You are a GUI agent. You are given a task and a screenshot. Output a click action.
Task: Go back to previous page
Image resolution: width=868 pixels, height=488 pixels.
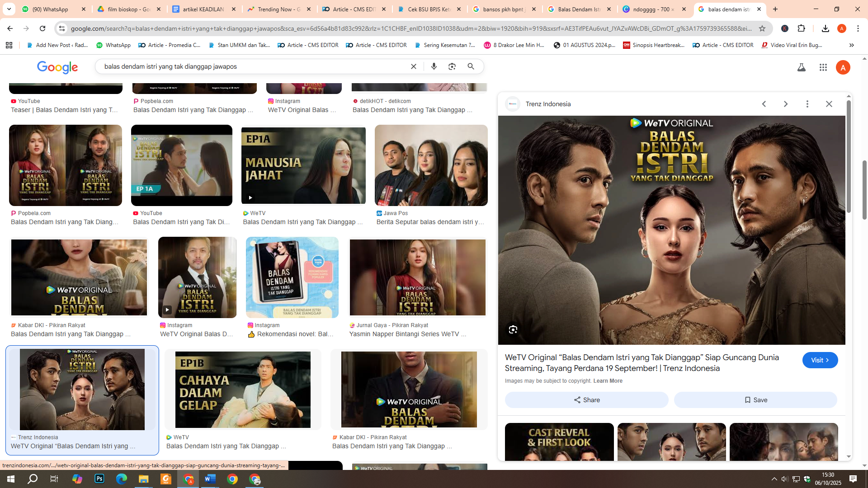[x=10, y=28]
